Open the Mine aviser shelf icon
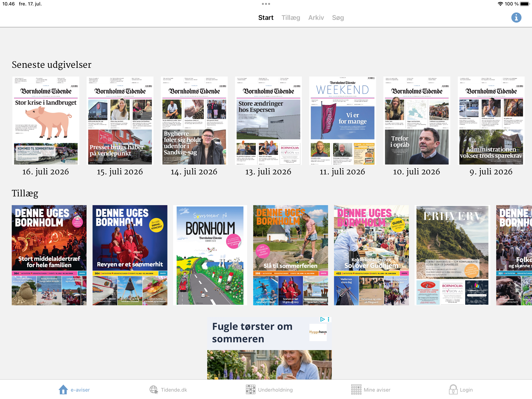Viewport: 532px width, 399px height. [356, 389]
